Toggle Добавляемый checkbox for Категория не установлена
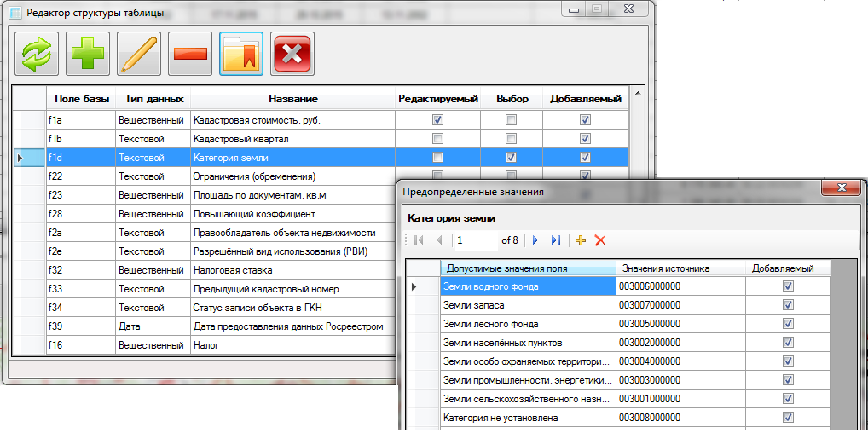868x433 pixels. click(x=789, y=418)
